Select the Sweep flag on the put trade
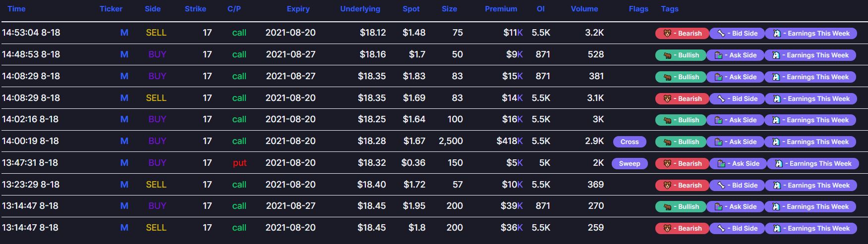 (630, 163)
